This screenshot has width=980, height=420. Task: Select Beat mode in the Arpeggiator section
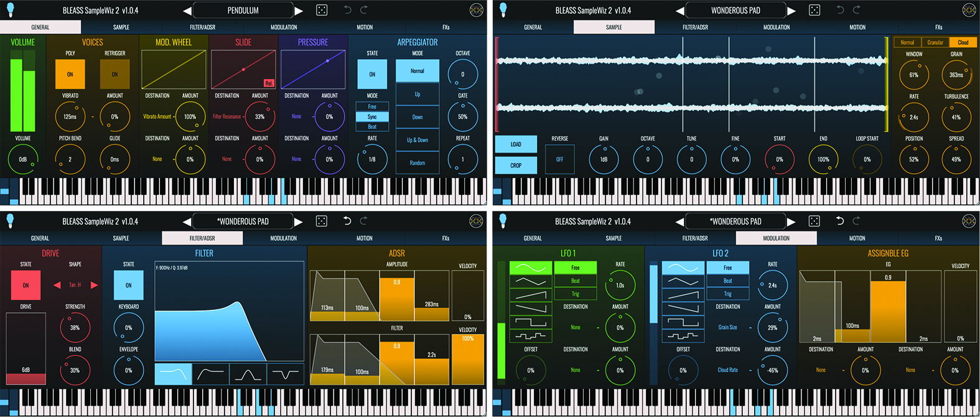point(372,126)
